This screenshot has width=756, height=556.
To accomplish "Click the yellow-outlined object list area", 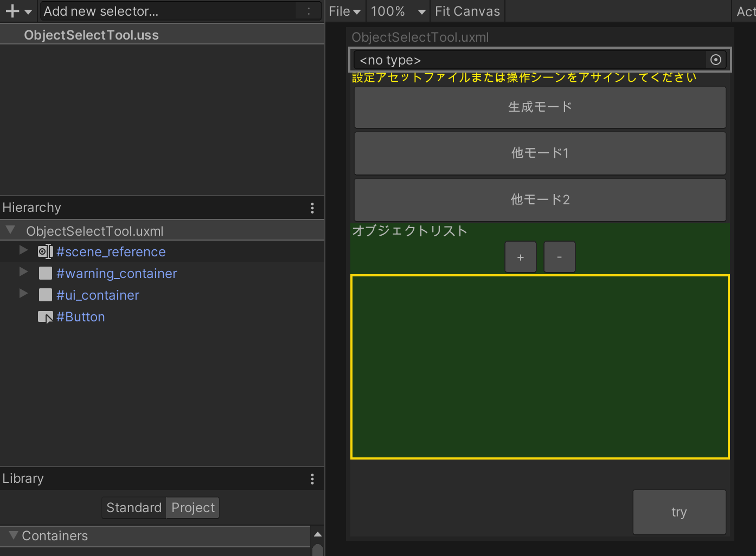I will pyautogui.click(x=540, y=367).
